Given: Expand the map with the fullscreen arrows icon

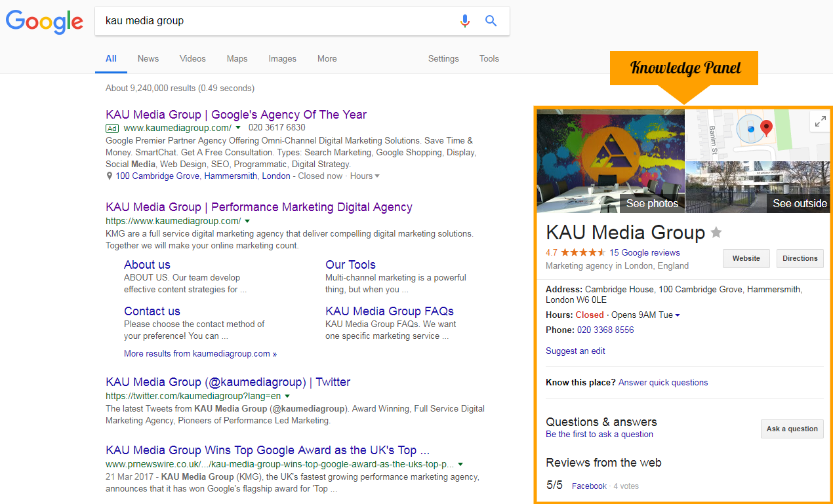Looking at the screenshot, I should tap(821, 121).
